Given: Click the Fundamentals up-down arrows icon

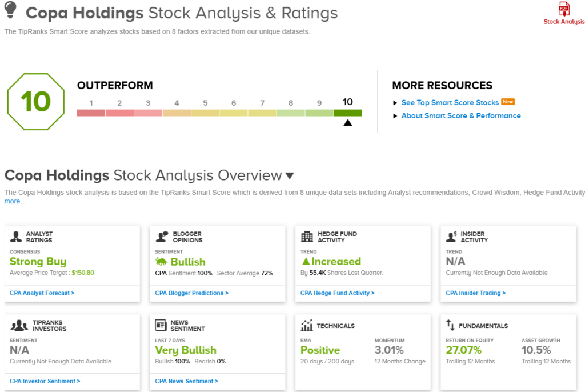Looking at the screenshot, I should tap(450, 325).
